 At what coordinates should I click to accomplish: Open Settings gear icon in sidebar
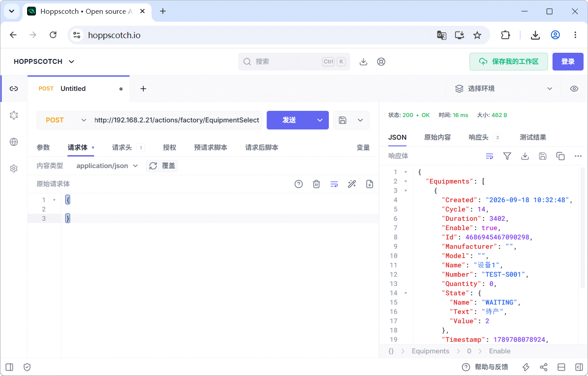click(14, 168)
